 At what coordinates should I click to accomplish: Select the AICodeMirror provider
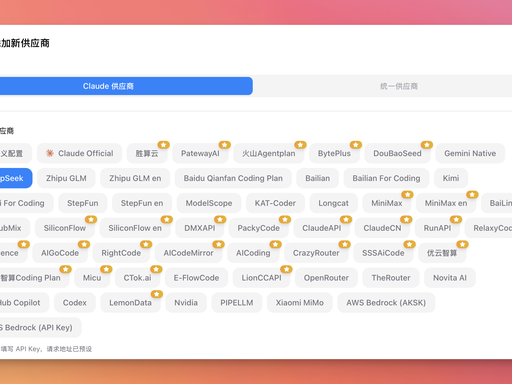[188, 253]
